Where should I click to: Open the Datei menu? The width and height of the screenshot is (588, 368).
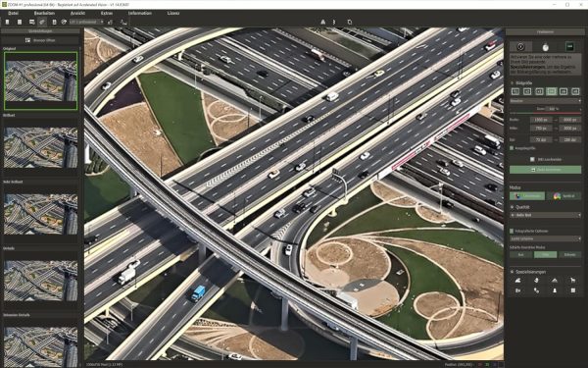[13, 13]
